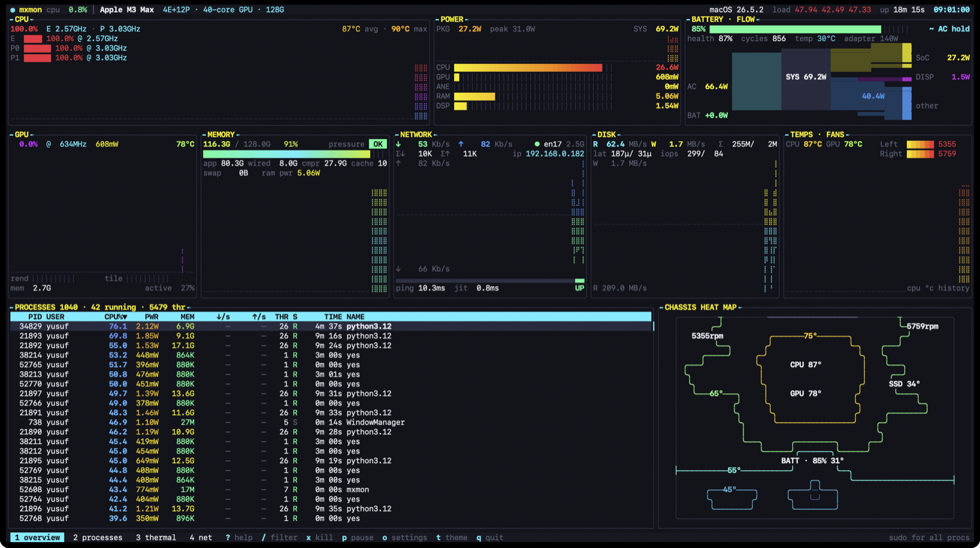Screen dimensions: 980x548
Task: Open the 3 thermal tab
Action: [x=155, y=538]
